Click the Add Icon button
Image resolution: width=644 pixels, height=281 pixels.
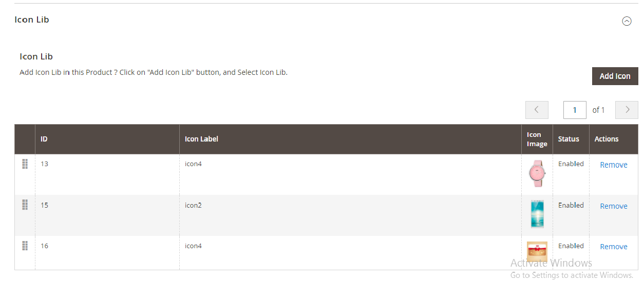click(x=615, y=76)
